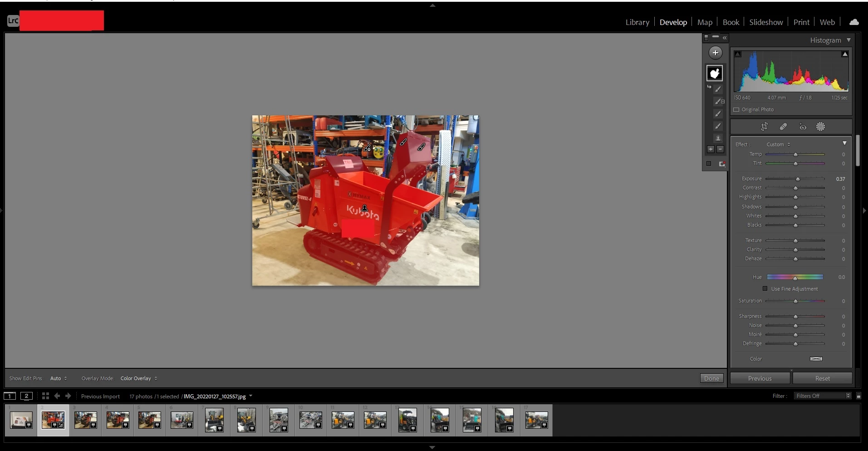Collapse the Masks panel with double-chevron
Screen dimensions: 868x451
point(725,38)
